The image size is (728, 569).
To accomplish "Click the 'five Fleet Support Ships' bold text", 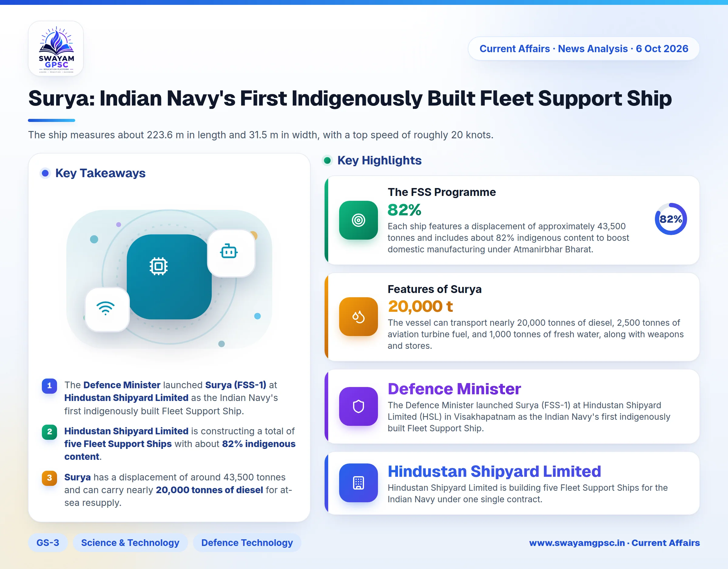I will [x=118, y=444].
